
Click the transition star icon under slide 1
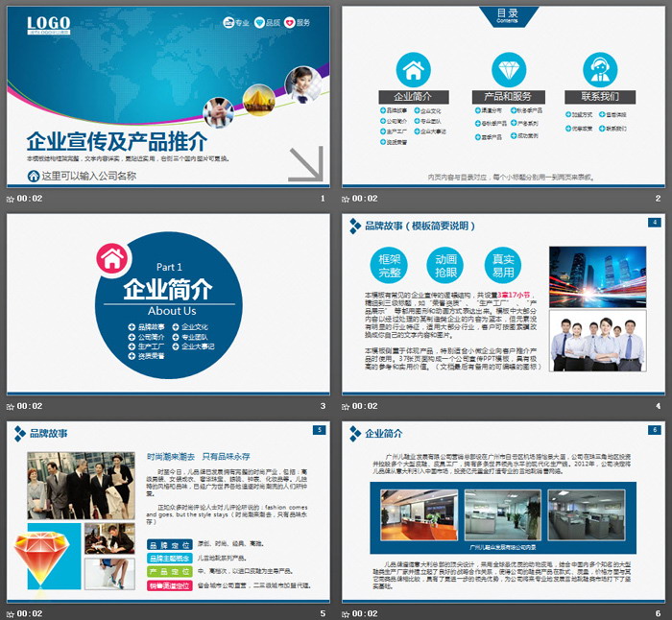[x=11, y=199]
